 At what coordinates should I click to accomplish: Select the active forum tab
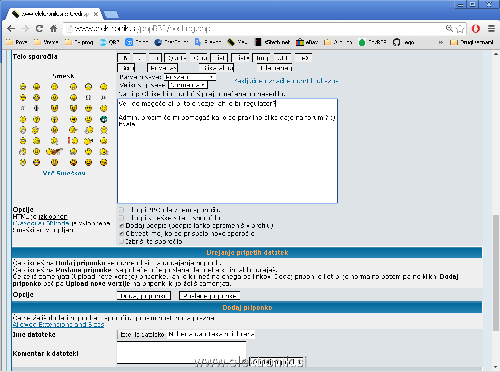click(x=53, y=14)
